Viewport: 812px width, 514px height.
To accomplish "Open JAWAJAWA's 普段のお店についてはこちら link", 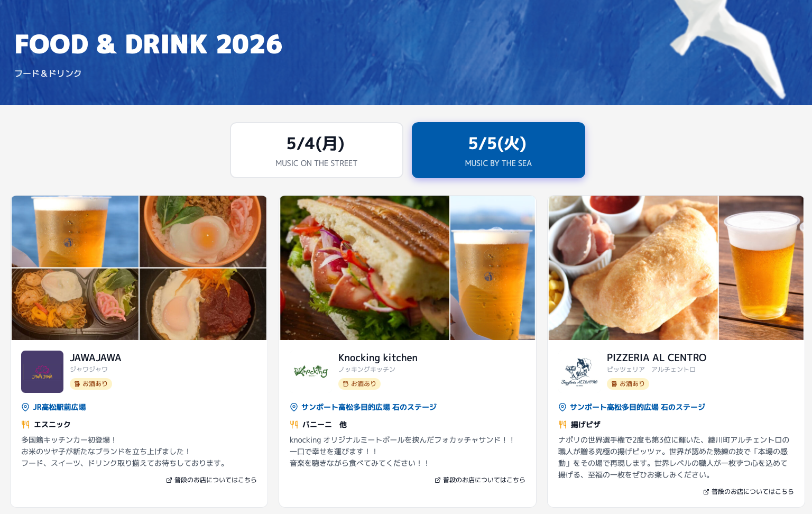I will [x=211, y=480].
